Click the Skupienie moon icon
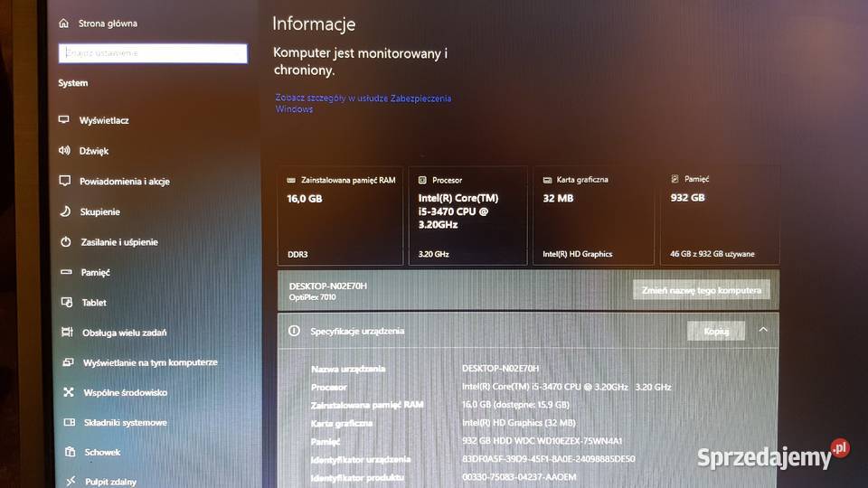The image size is (868, 488). [65, 211]
